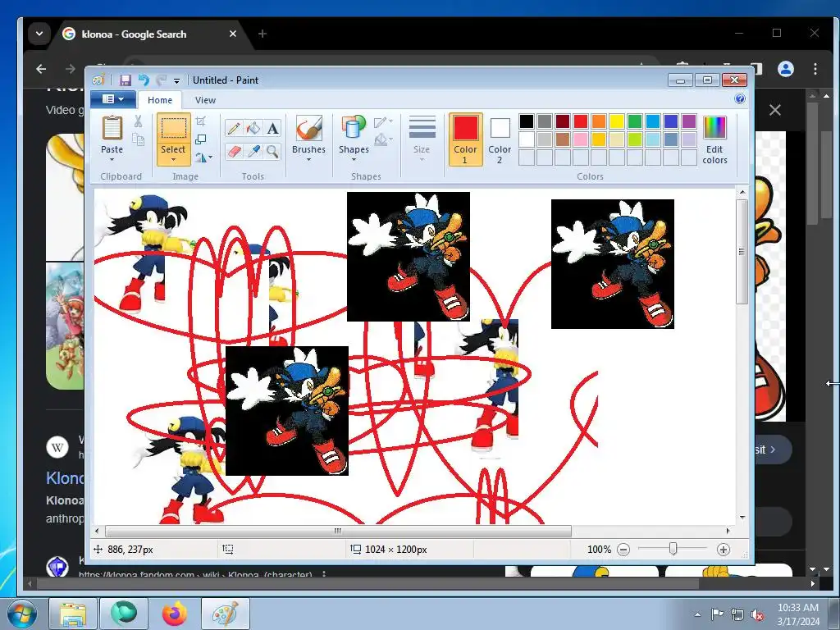The height and width of the screenshot is (630, 840).
Task: Activate Color 1 selector
Action: tap(466, 139)
